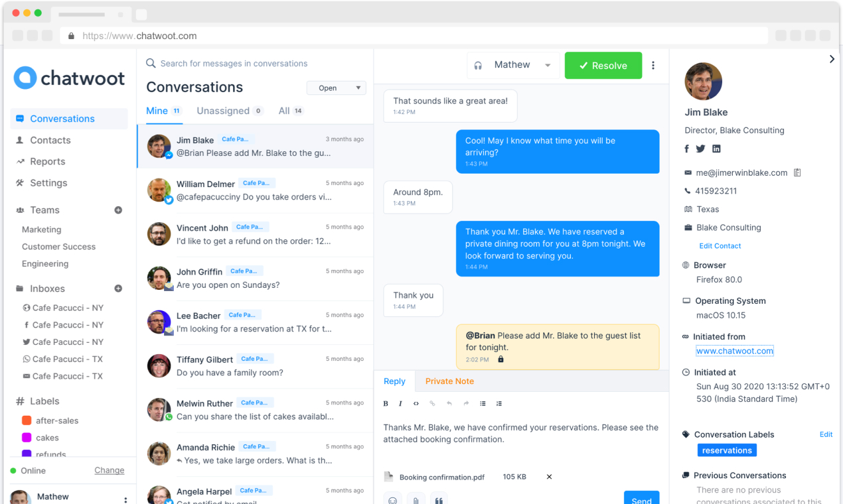This screenshot has height=504, width=843.
Task: Toggle bold formatting in the reply editor
Action: [x=385, y=403]
